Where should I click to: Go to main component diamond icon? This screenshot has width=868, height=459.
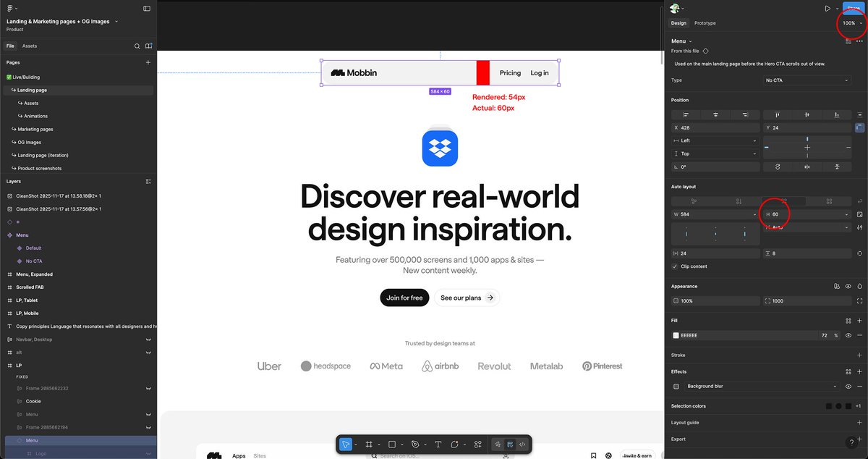point(705,51)
